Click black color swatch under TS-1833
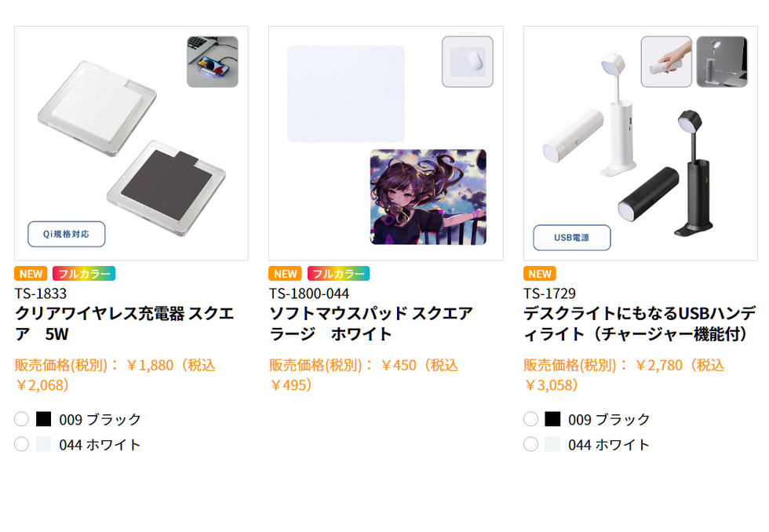769x532 pixels. (x=44, y=419)
